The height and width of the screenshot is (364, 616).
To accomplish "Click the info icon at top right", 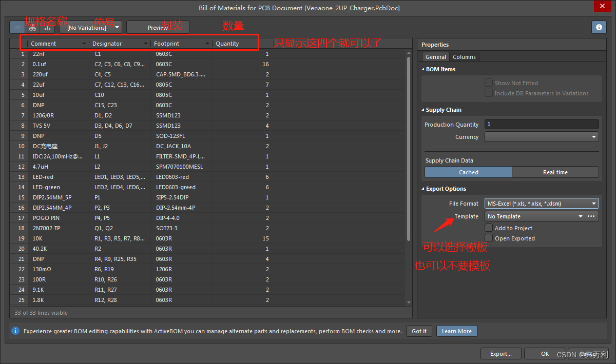I will 599,28.
